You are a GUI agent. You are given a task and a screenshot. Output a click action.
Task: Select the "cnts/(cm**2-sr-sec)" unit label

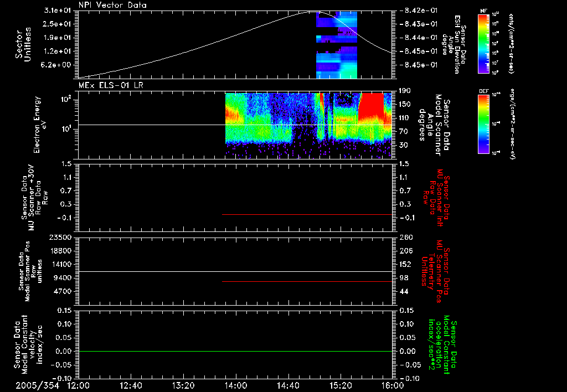(511, 44)
